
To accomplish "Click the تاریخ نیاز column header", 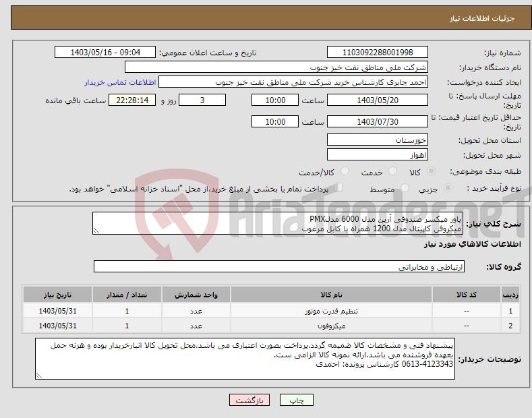I will pos(58,295).
